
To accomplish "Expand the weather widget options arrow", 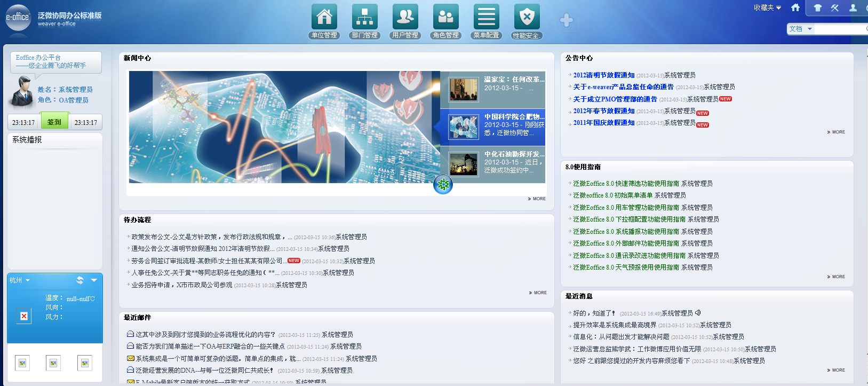I will click(94, 280).
